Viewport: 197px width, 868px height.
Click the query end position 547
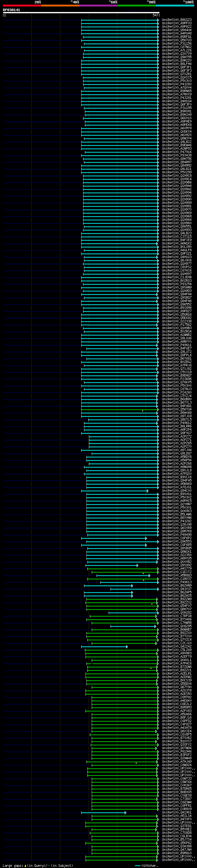click(155, 15)
